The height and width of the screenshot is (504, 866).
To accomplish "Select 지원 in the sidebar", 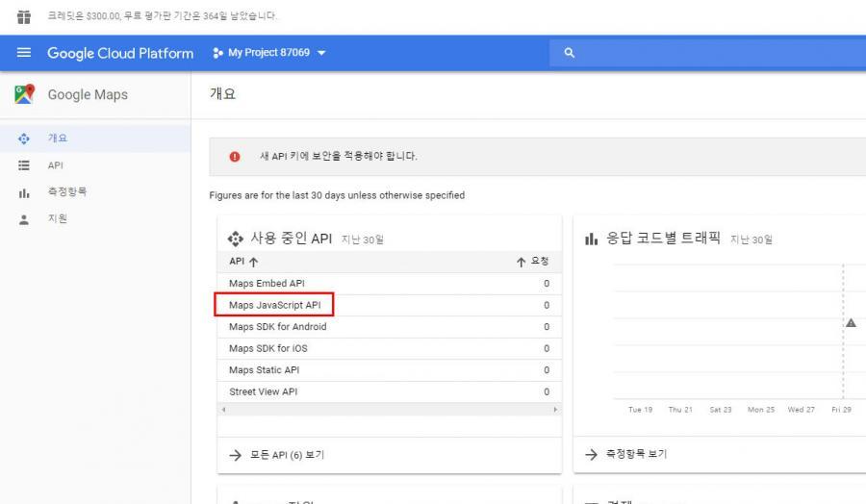I will 58,219.
